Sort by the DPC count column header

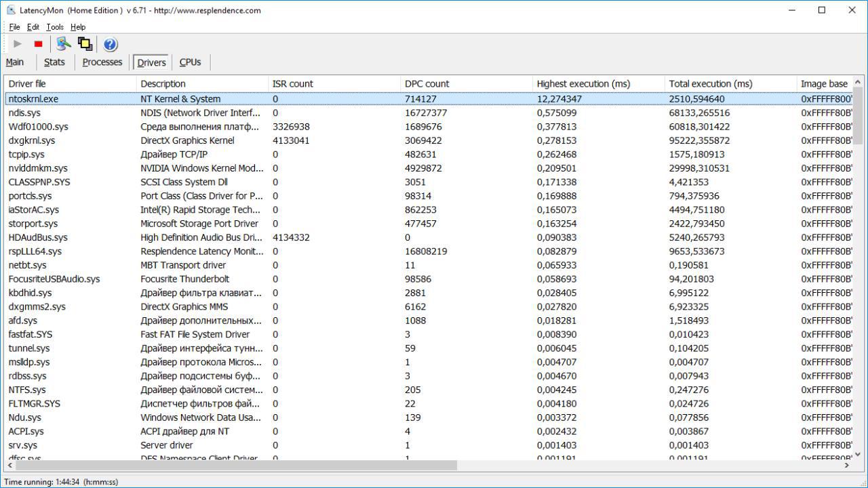(427, 84)
